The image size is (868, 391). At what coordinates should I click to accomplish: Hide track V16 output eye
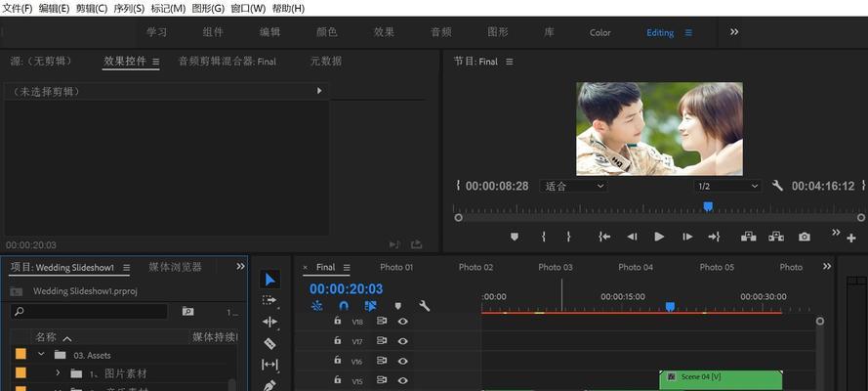[402, 361]
